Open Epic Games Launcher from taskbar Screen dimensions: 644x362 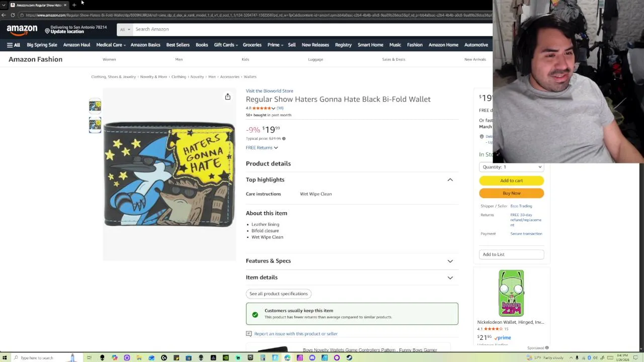(250, 357)
